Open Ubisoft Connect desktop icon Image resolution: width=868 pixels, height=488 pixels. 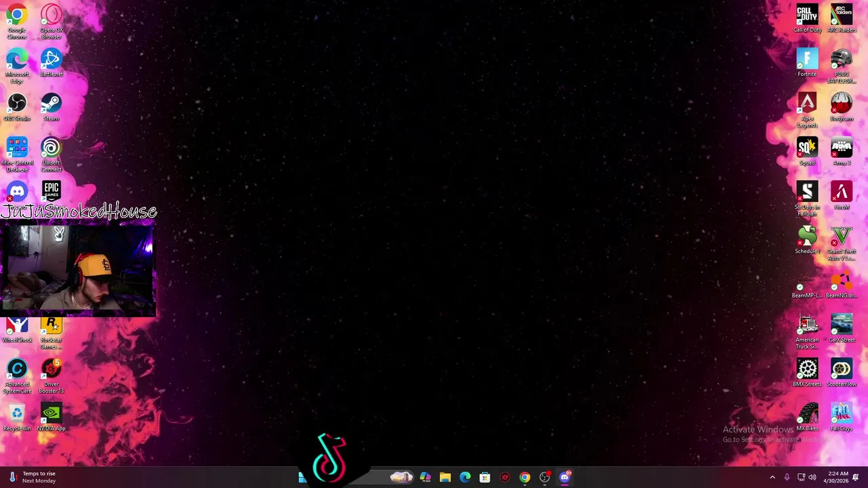[52, 154]
